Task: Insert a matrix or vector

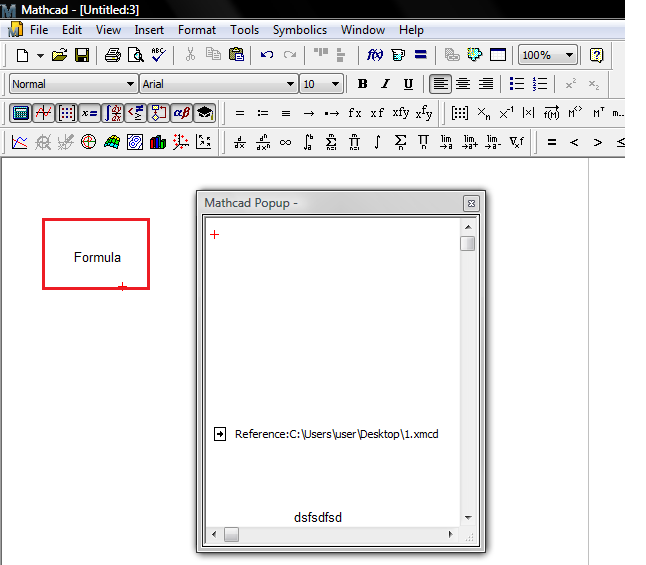Action: (x=460, y=113)
